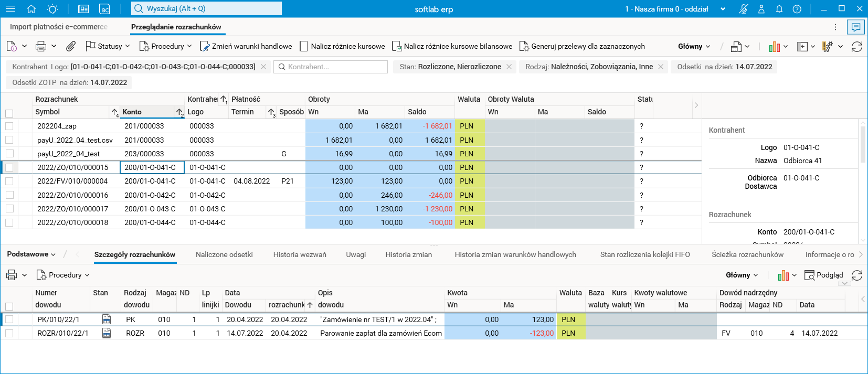Focus the Wyszukaj search box
This screenshot has height=374, width=868.
[x=206, y=8]
